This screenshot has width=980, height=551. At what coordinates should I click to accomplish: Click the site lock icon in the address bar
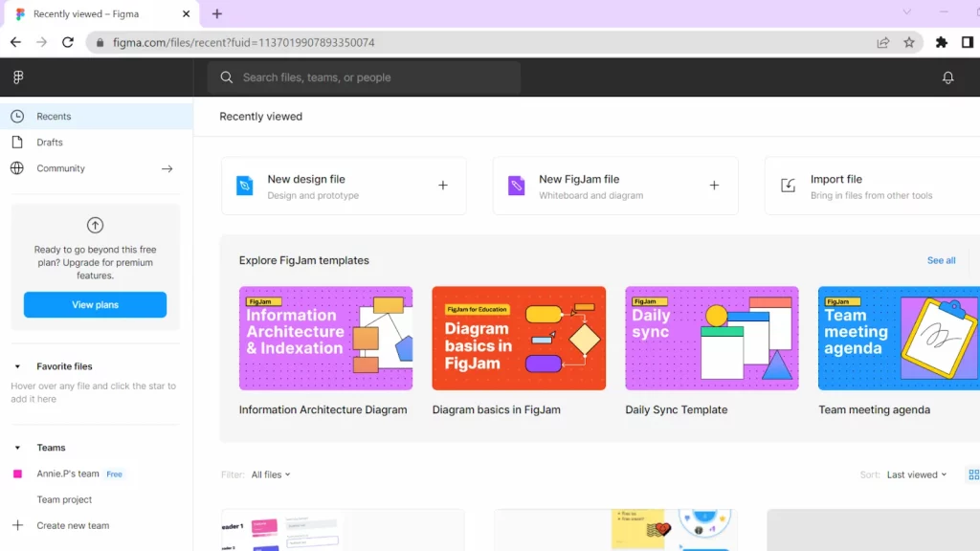pos(100,42)
